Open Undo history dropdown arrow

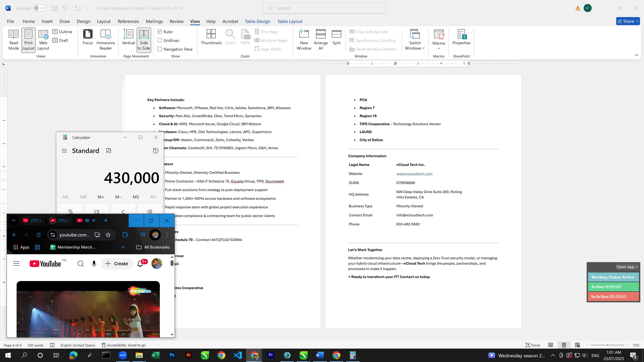coord(70,8)
